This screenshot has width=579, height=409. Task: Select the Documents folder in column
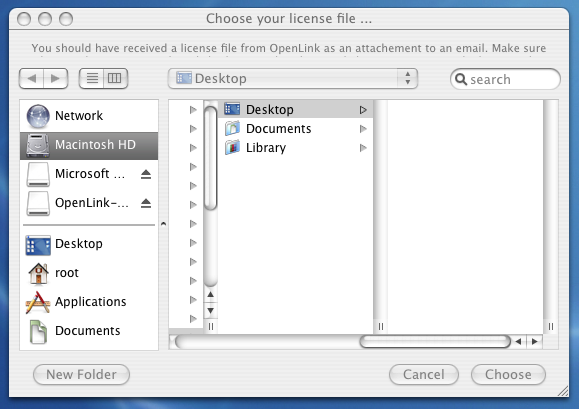pos(295,129)
